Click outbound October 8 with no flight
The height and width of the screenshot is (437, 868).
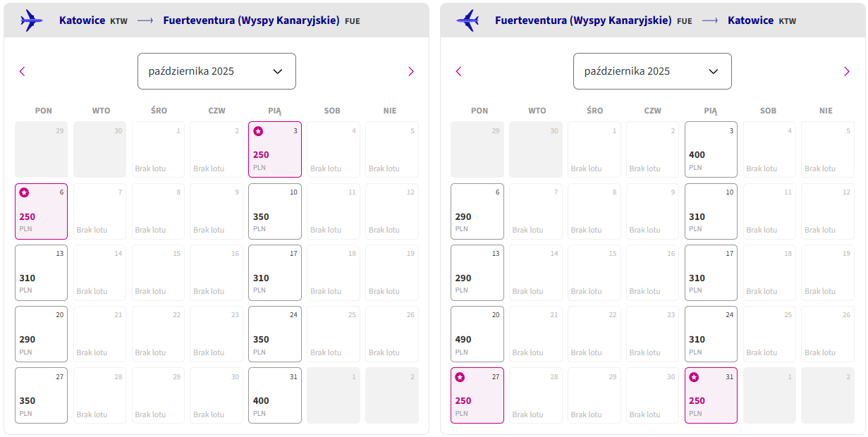tap(158, 211)
